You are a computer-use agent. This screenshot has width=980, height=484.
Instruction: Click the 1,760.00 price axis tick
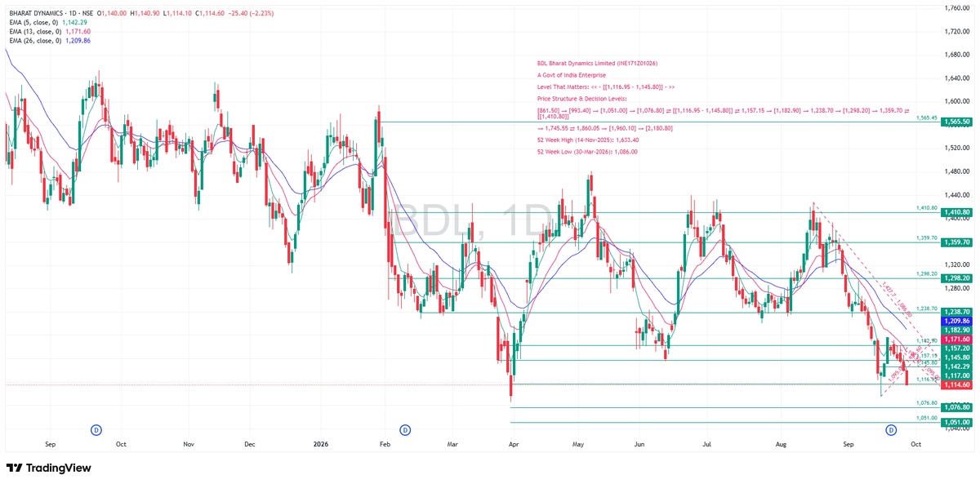(x=955, y=8)
